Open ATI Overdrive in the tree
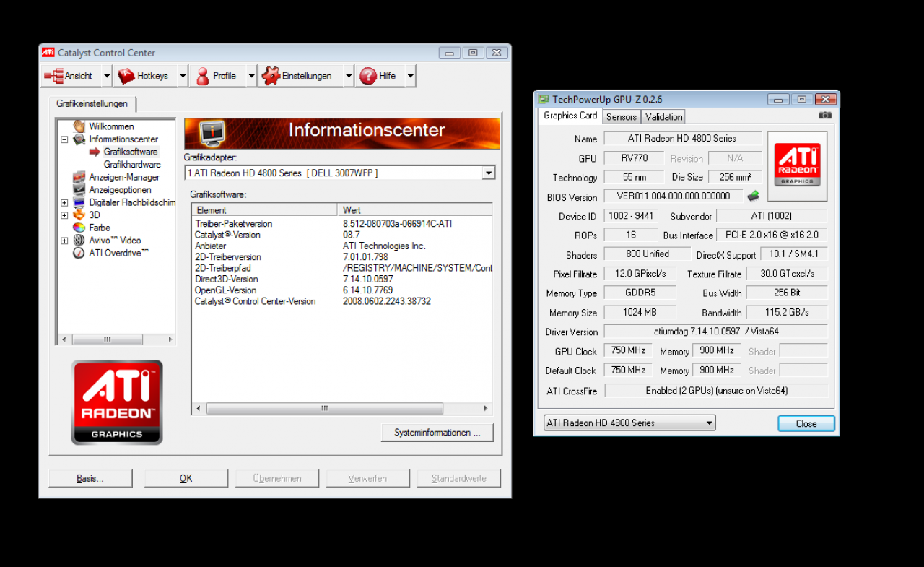 119,253
